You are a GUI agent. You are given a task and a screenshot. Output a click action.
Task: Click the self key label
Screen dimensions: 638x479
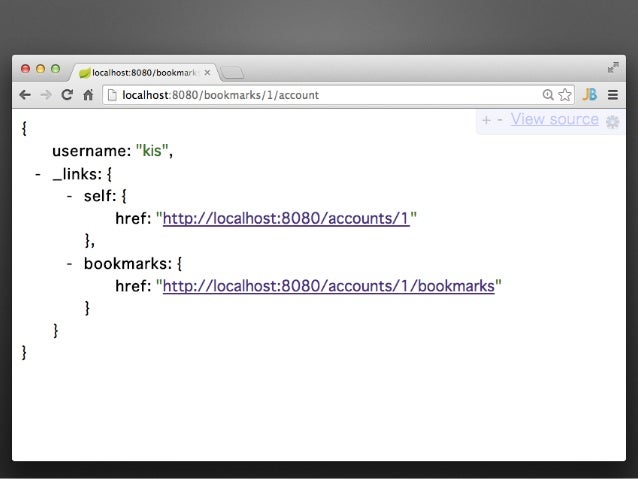coord(98,196)
